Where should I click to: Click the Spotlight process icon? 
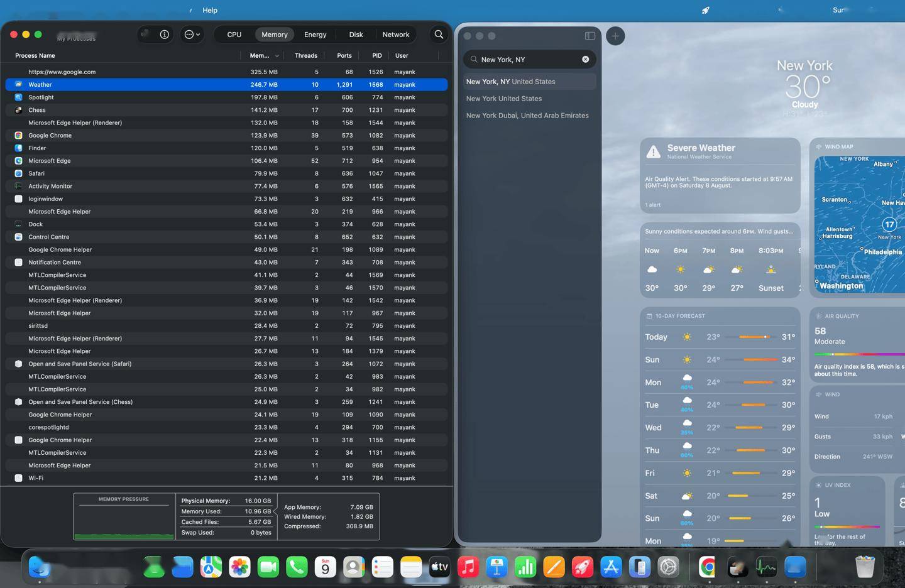tap(18, 97)
